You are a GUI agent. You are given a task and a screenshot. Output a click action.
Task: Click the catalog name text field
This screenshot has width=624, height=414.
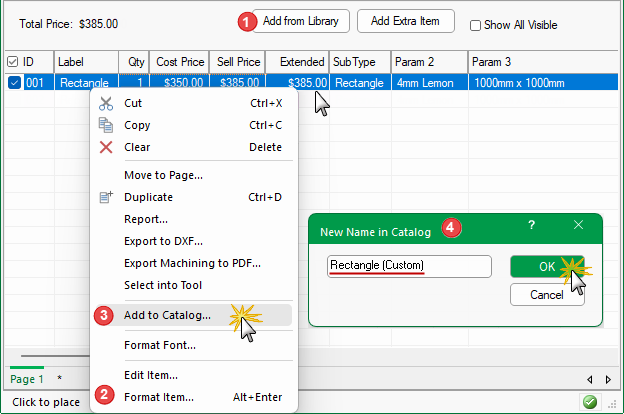409,266
